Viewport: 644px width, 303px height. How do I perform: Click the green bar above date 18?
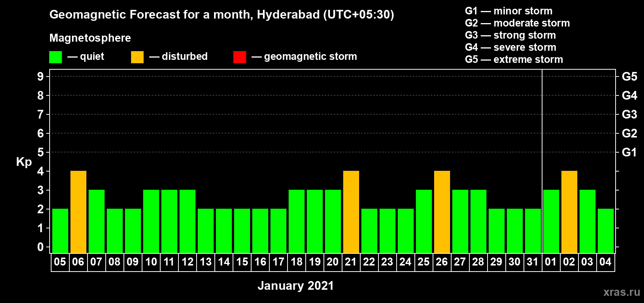[297, 221]
